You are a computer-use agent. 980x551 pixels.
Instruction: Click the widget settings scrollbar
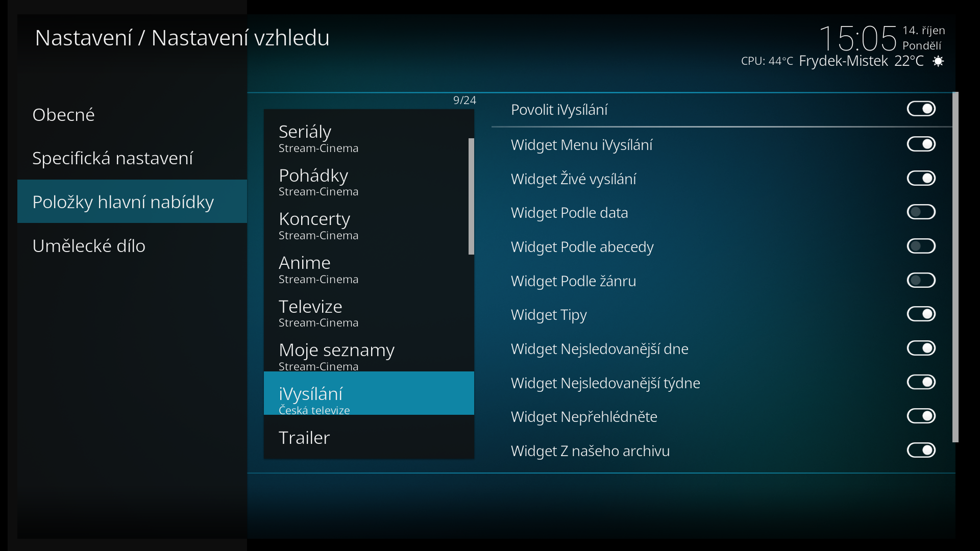(x=955, y=267)
